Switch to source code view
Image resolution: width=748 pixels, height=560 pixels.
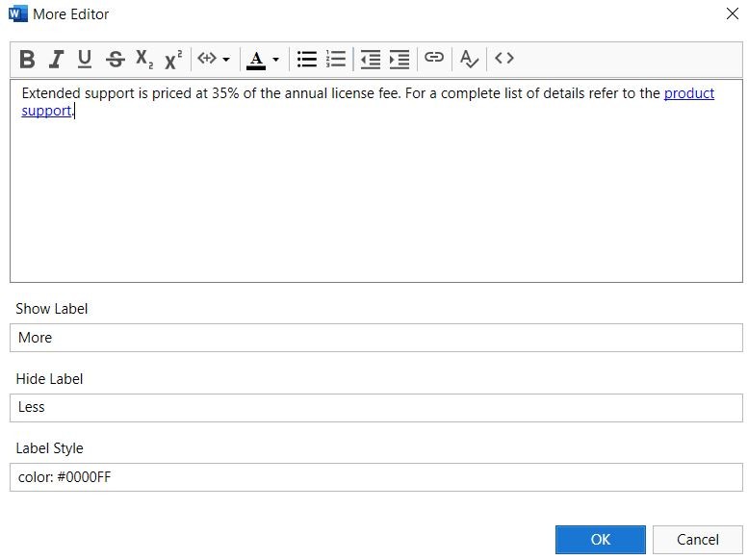(x=504, y=59)
